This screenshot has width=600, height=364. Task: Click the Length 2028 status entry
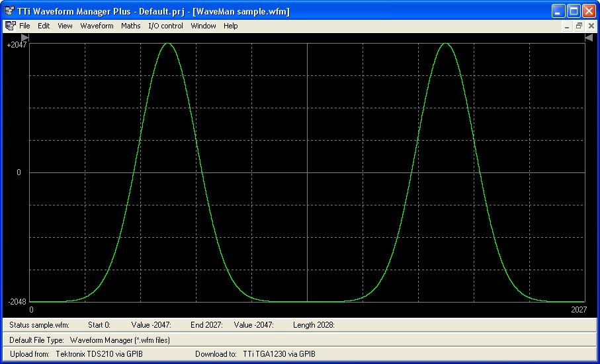pos(314,325)
